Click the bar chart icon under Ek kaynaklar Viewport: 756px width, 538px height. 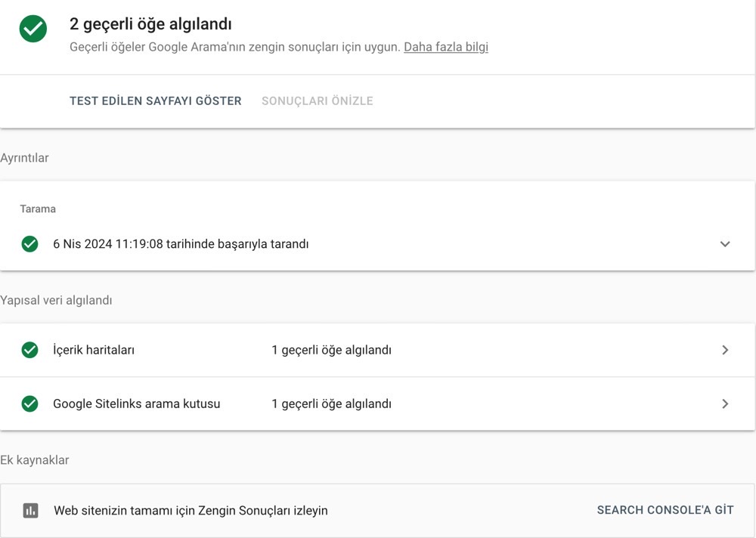pos(30,510)
